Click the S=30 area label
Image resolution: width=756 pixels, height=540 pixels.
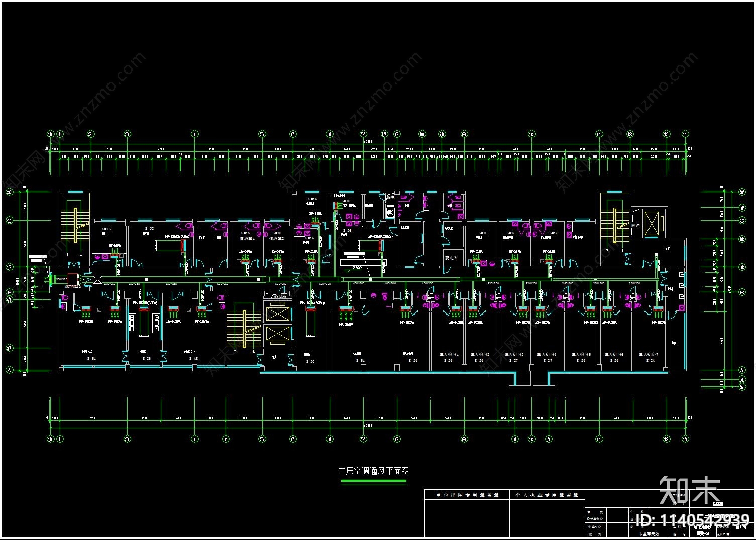click(310, 361)
